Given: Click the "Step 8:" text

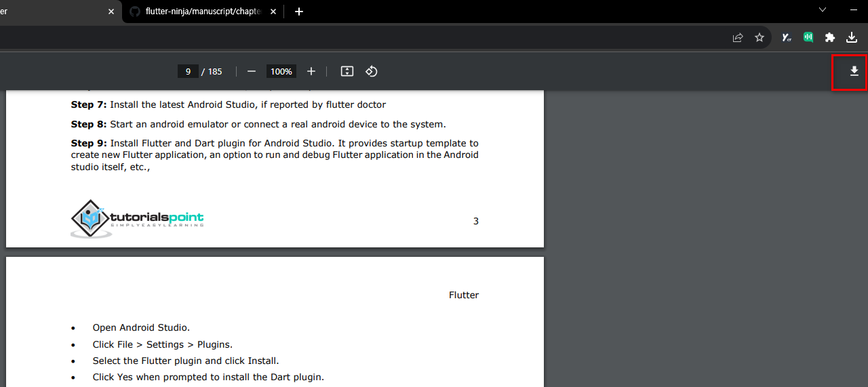Looking at the screenshot, I should click(89, 125).
